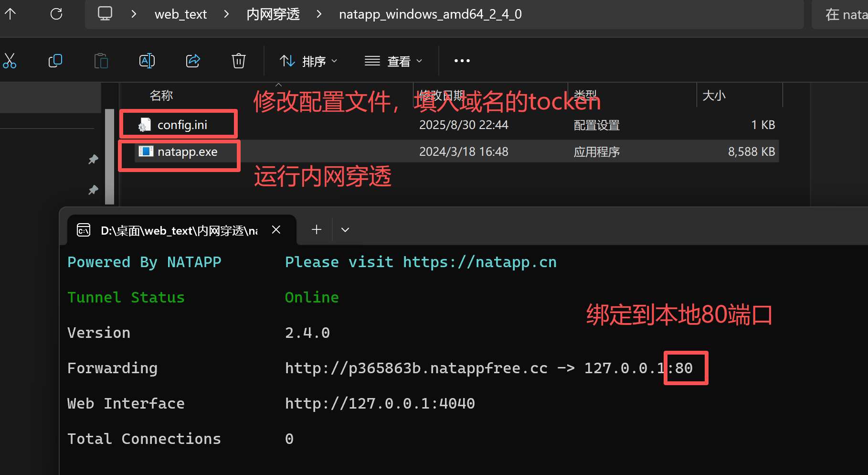Open the terminal new-tab profile dropdown
Screen dimensions: 868x475
(345, 230)
